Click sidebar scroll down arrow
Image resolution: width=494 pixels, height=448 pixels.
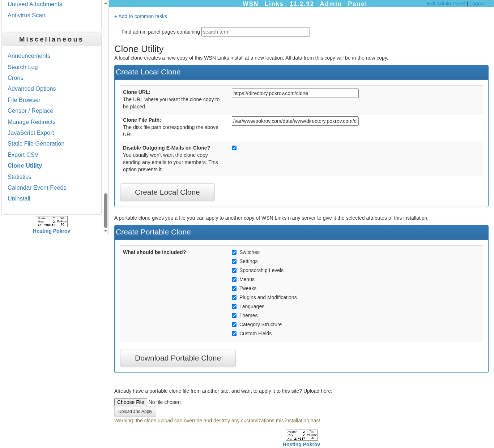pos(106,231)
